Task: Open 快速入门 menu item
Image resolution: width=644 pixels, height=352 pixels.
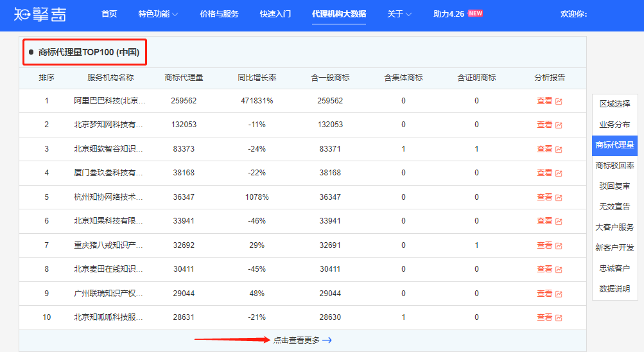Action: click(x=275, y=14)
